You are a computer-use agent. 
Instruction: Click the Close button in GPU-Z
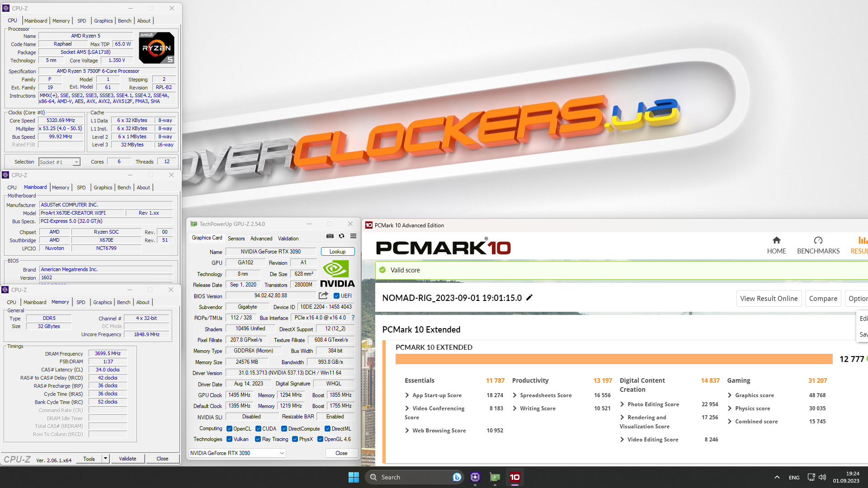(x=341, y=453)
